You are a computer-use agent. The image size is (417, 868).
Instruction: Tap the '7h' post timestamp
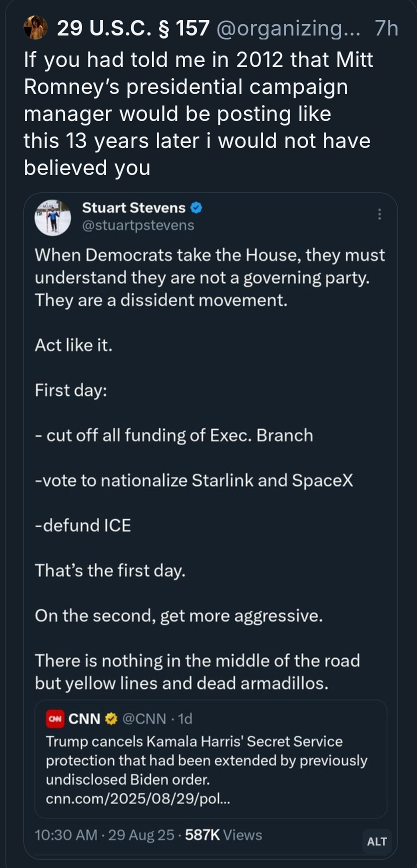(x=386, y=28)
